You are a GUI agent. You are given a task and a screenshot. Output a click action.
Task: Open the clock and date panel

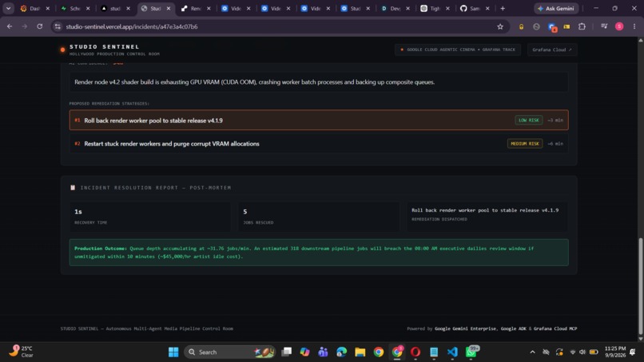[615, 352]
